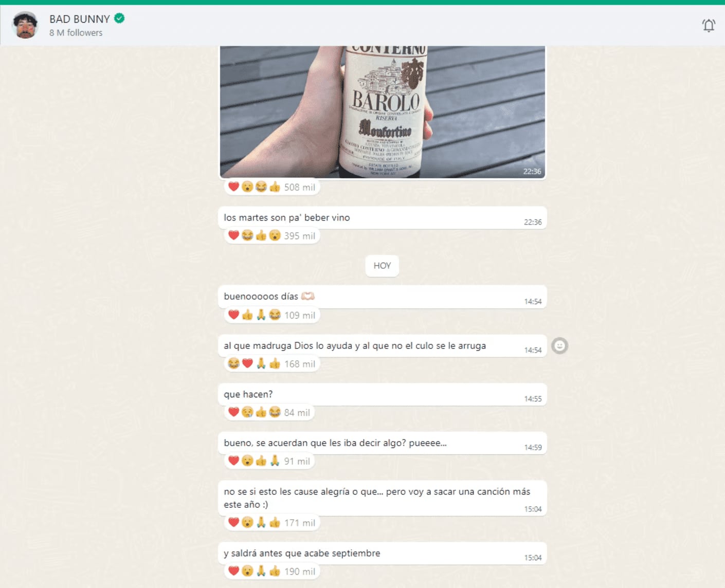The image size is (725, 588).
Task: Click thumbs up reaction with 171 mil count
Action: click(x=275, y=522)
